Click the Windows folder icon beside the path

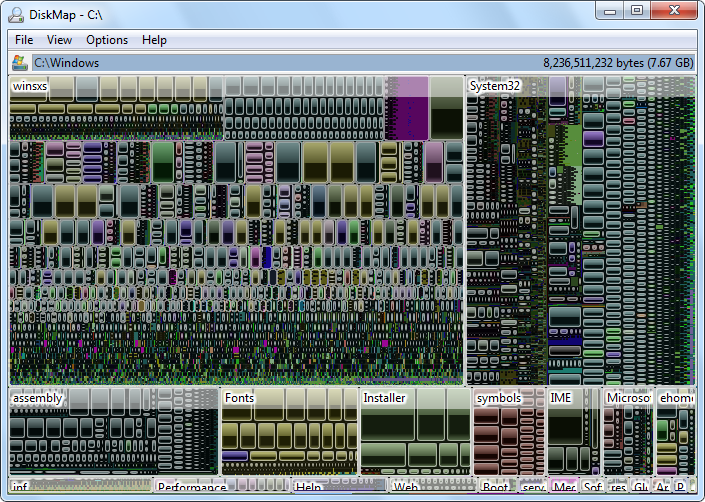click(x=19, y=63)
